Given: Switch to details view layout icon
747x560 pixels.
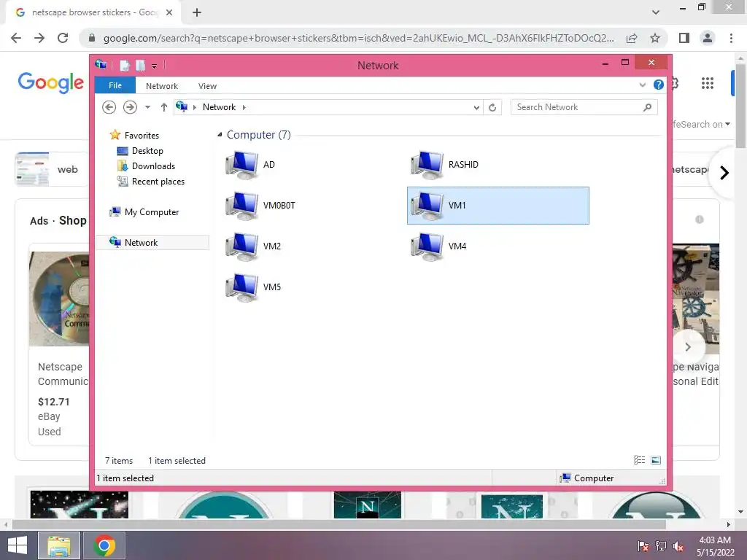Looking at the screenshot, I should (639, 460).
